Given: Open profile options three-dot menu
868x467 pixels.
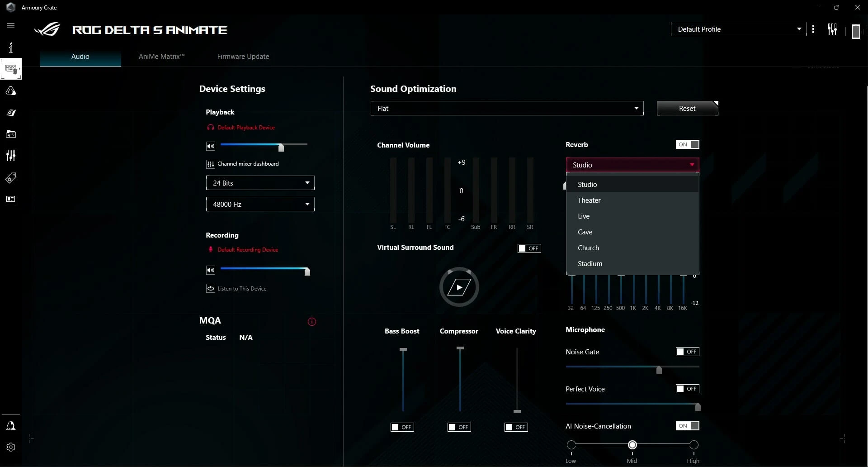Looking at the screenshot, I should (x=813, y=29).
